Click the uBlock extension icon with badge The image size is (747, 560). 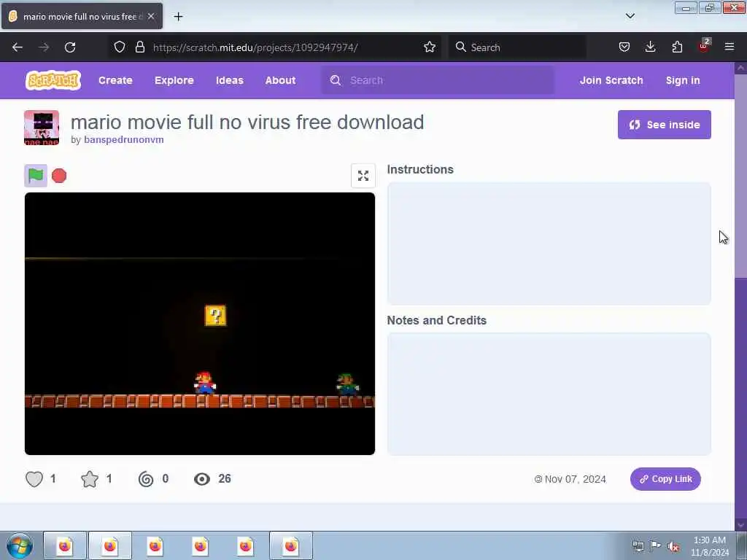tap(704, 46)
